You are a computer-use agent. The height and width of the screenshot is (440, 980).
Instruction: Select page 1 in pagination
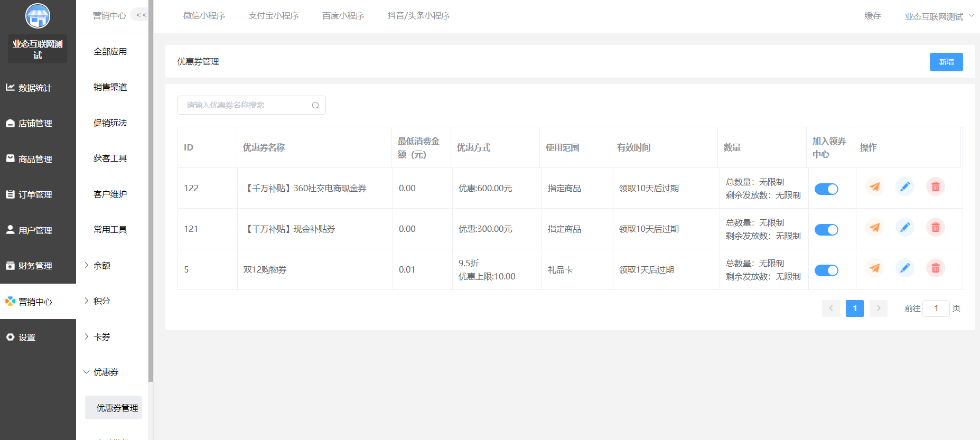click(855, 308)
